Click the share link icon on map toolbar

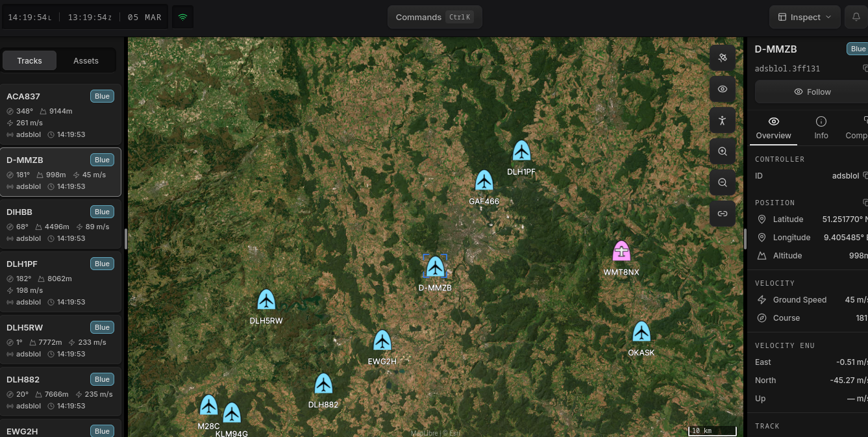coord(723,214)
